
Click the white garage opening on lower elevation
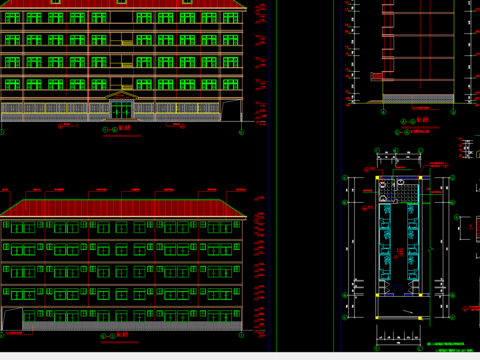[12, 319]
